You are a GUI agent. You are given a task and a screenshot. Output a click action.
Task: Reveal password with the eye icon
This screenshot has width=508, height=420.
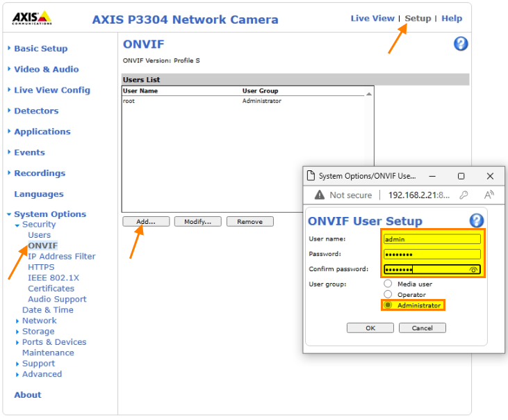pyautogui.click(x=473, y=270)
